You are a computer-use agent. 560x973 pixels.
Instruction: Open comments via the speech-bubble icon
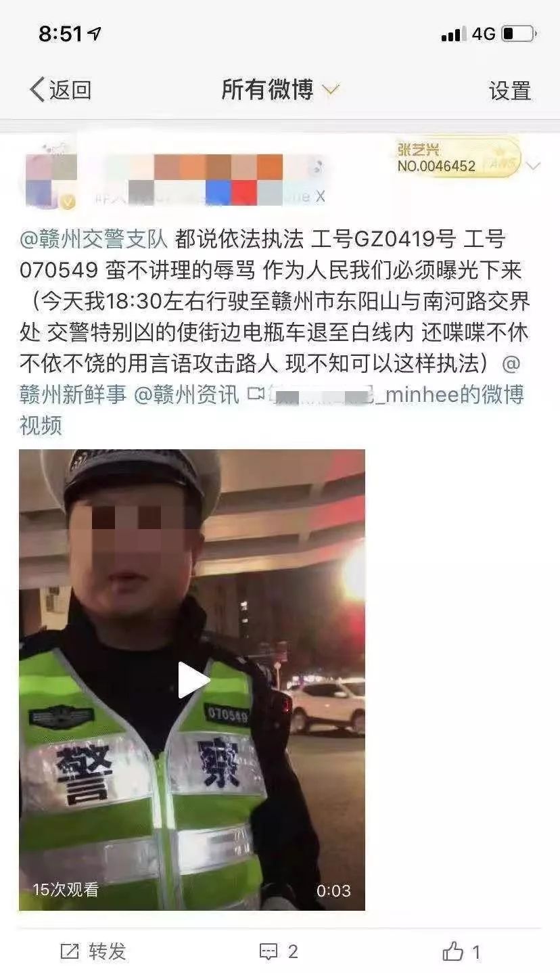[269, 952]
